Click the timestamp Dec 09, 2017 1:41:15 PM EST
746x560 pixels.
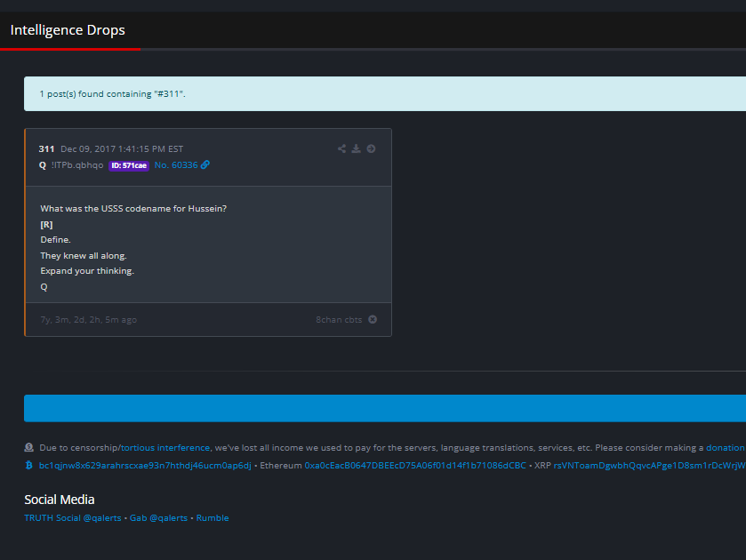pyautogui.click(x=122, y=149)
